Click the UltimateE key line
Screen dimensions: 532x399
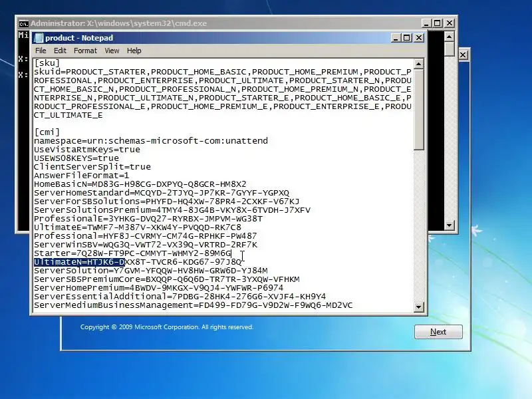tap(138, 227)
